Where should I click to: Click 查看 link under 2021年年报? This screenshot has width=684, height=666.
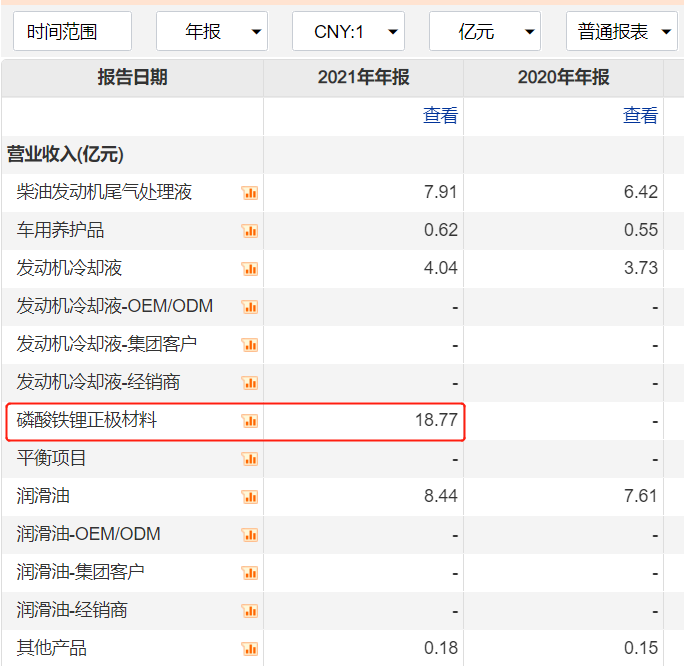(440, 116)
